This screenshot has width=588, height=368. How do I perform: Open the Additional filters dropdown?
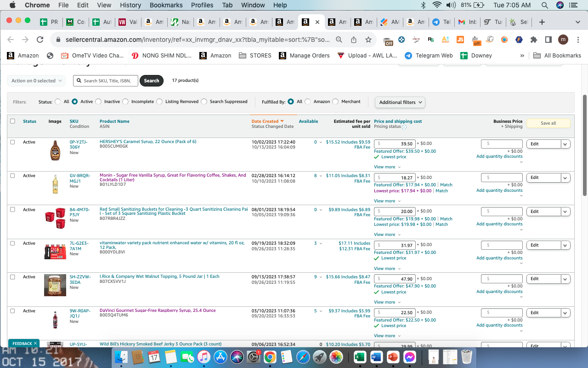[x=400, y=102]
